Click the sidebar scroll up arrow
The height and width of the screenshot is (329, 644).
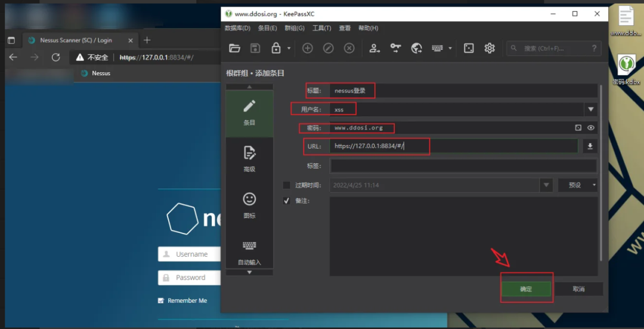click(x=249, y=87)
